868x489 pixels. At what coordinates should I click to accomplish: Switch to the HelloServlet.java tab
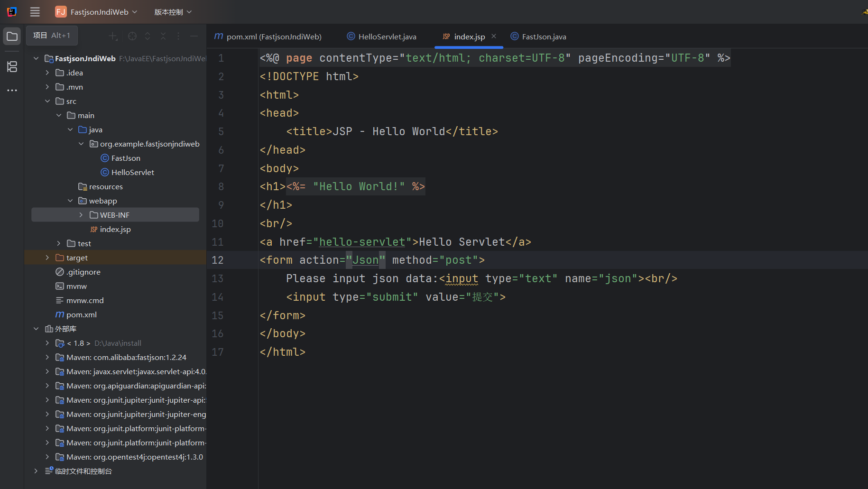382,37
